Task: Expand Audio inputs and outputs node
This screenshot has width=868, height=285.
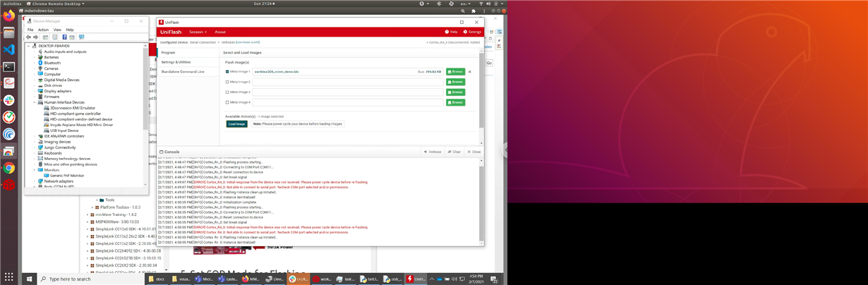Action: click(x=35, y=51)
